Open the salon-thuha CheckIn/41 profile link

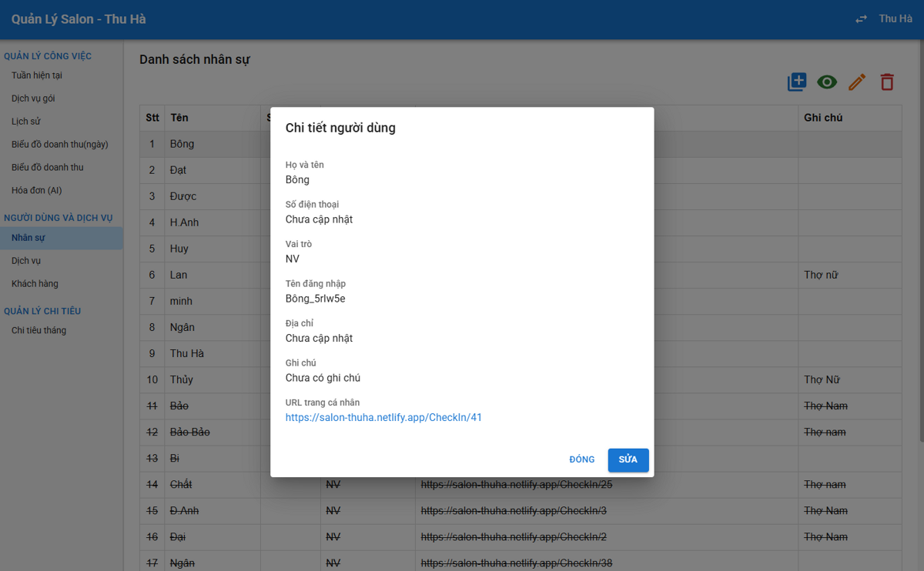click(383, 417)
